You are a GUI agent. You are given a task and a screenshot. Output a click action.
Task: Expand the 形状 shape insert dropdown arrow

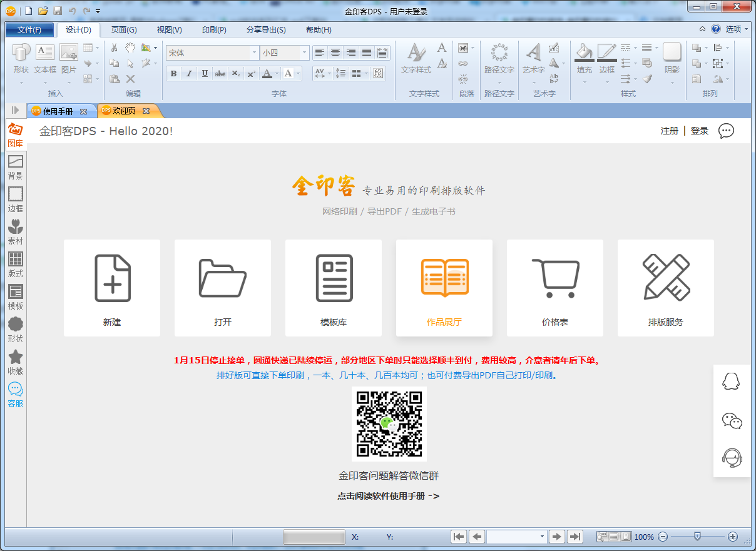(x=21, y=82)
